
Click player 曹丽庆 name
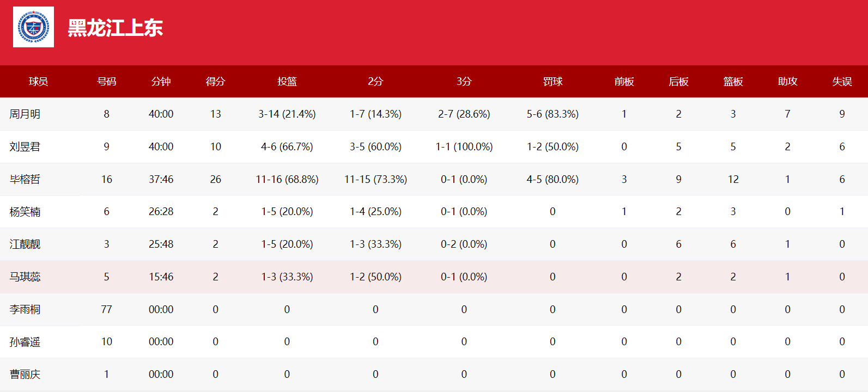tap(25, 375)
